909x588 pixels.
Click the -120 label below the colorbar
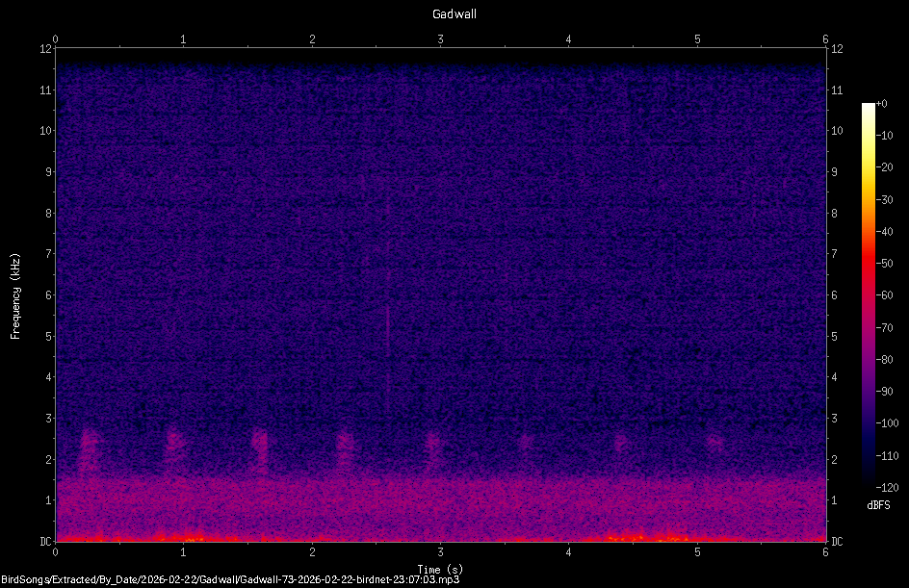[x=889, y=486]
